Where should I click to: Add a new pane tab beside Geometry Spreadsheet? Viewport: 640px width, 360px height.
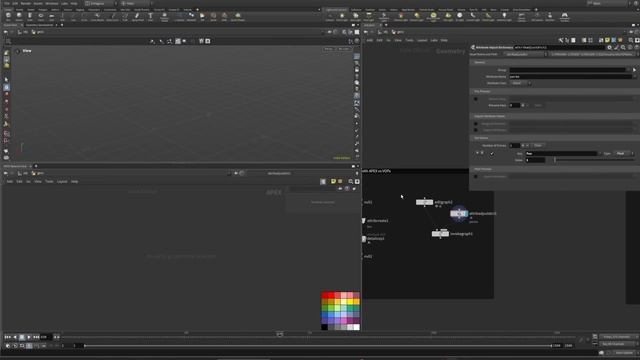point(62,25)
